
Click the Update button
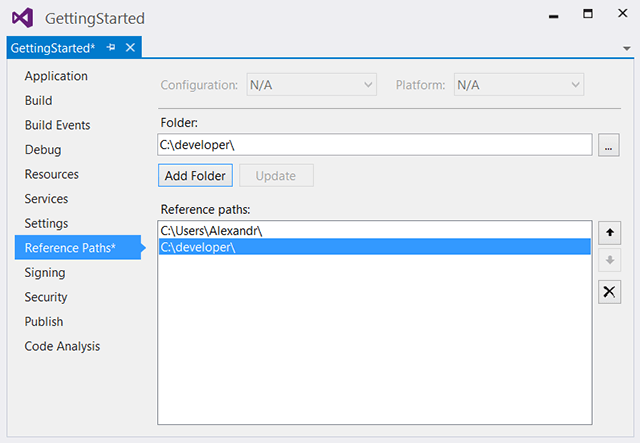coord(276,176)
